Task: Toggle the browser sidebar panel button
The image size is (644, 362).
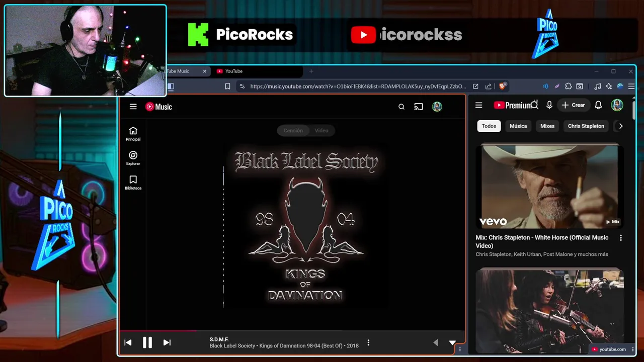Action: point(171,86)
